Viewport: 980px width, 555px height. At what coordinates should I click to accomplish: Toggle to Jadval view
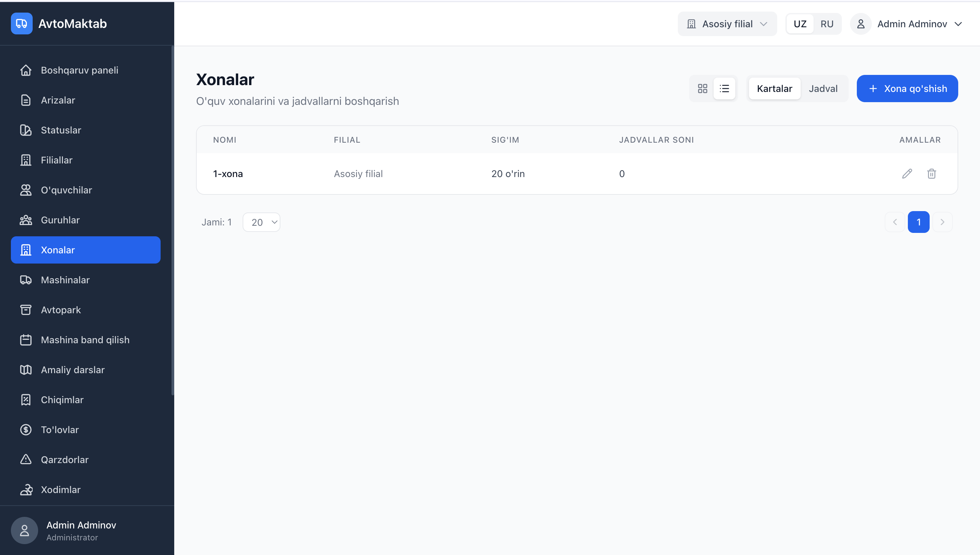(x=823, y=89)
